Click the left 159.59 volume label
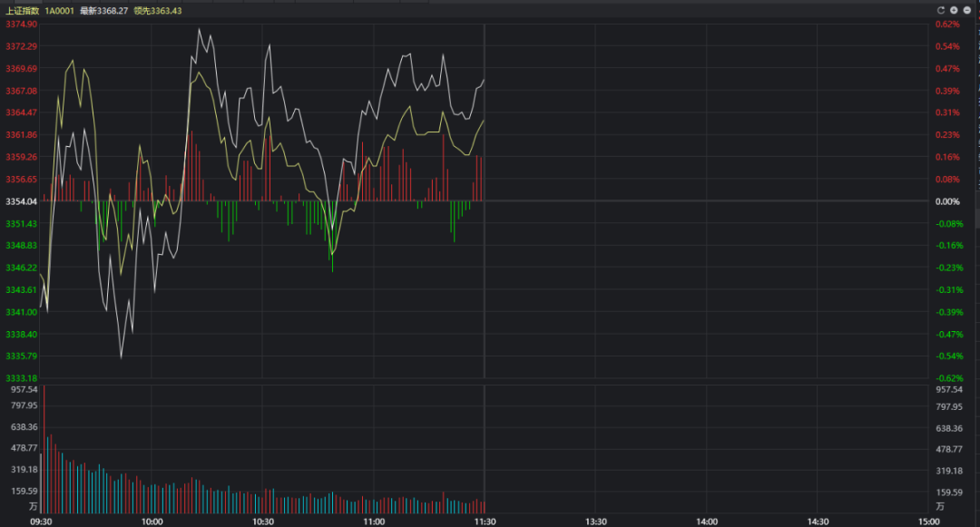This screenshot has height=527, width=980. 24,492
